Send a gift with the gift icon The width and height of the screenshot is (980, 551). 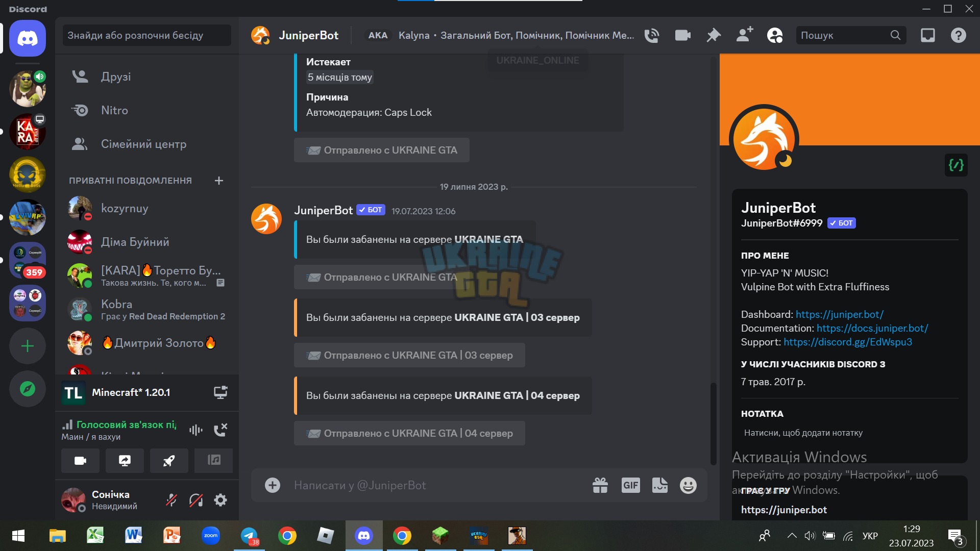click(600, 485)
